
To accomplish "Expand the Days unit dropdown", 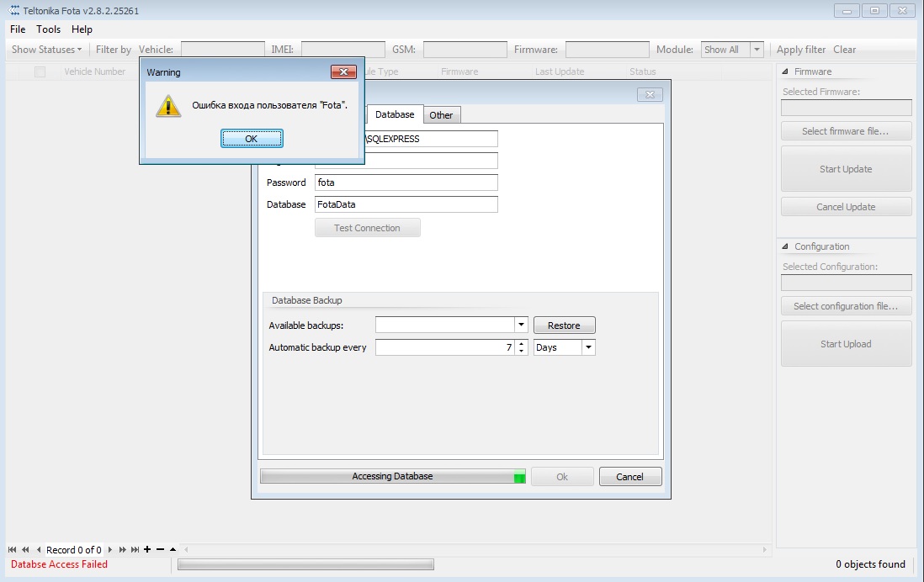I will click(588, 347).
